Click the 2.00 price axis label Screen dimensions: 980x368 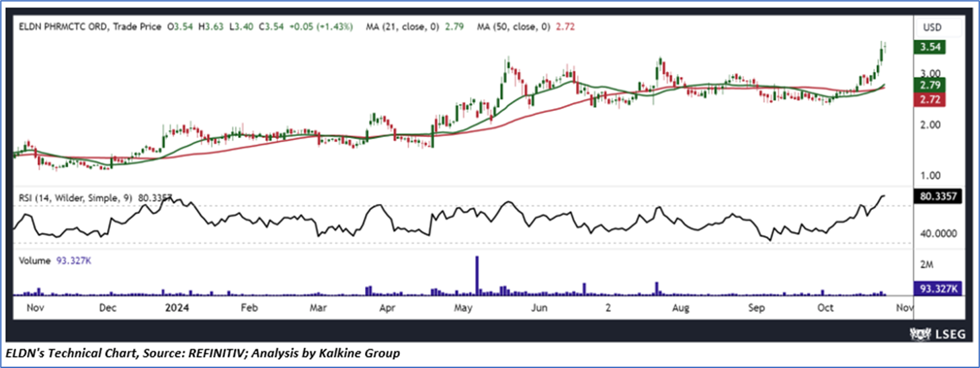[929, 124]
